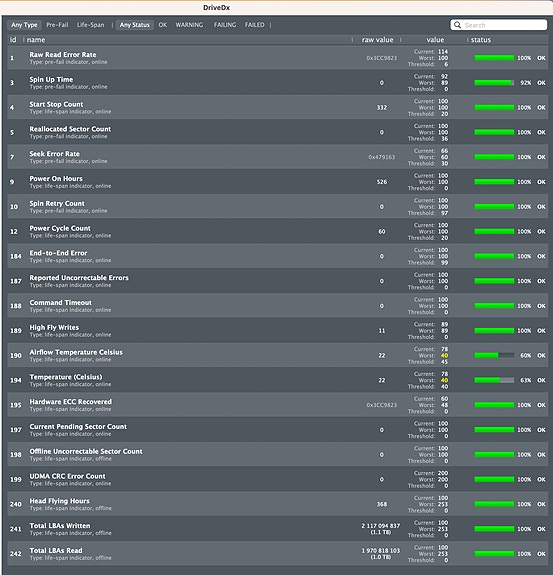Click Airflow Temperature Celsius health bar
Image resolution: width=553 pixels, height=575 pixels.
pos(494,355)
